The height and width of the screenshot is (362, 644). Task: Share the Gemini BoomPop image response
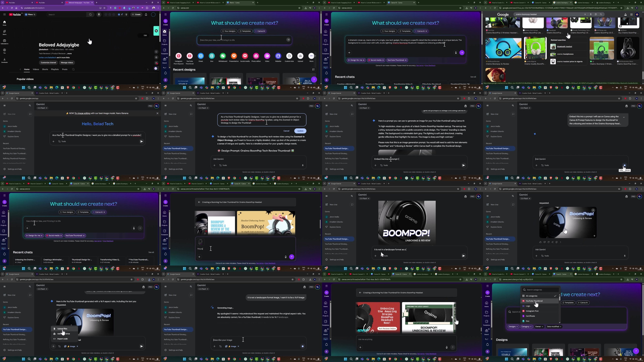(x=552, y=242)
